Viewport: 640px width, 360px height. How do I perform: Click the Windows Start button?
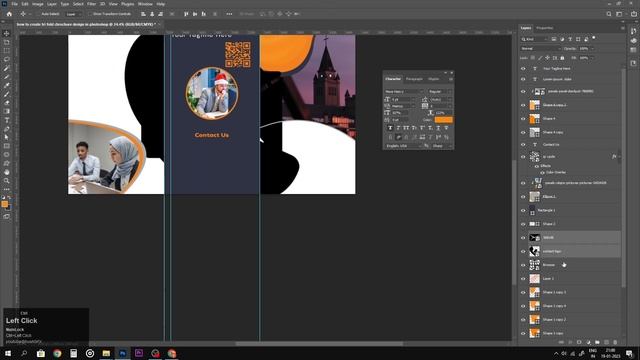[x=8, y=353]
